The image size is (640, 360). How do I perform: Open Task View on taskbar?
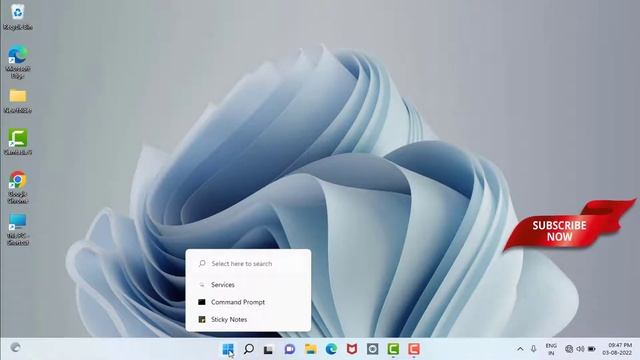tap(268, 349)
